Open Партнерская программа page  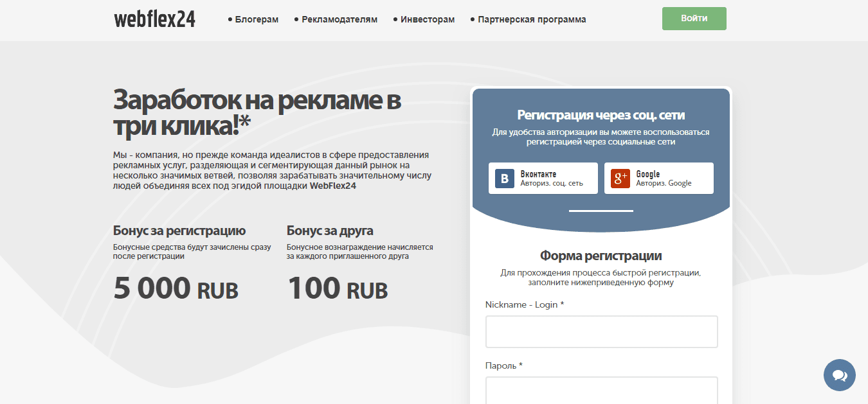[532, 19]
